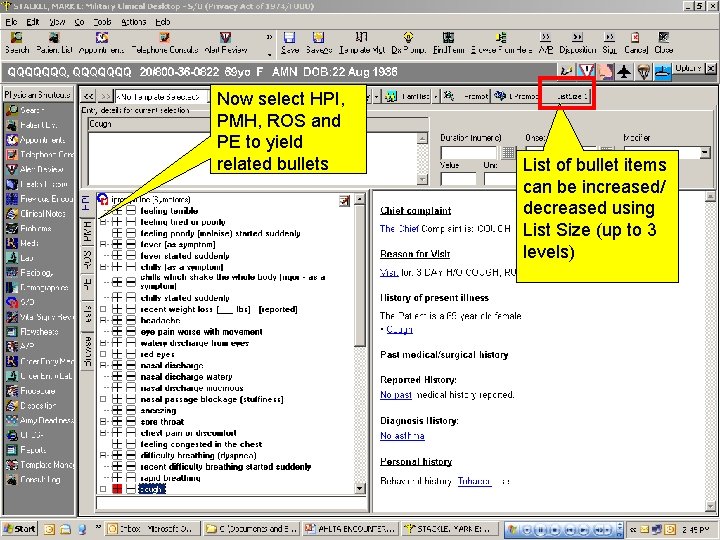Screen dimensions: 720x540
Task: Open Flowsheets in the left sidebar
Action: 39,332
